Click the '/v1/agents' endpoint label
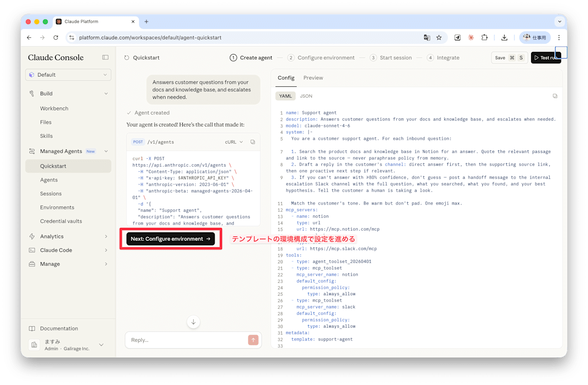Image resolution: width=588 pixels, height=385 pixels. (161, 142)
